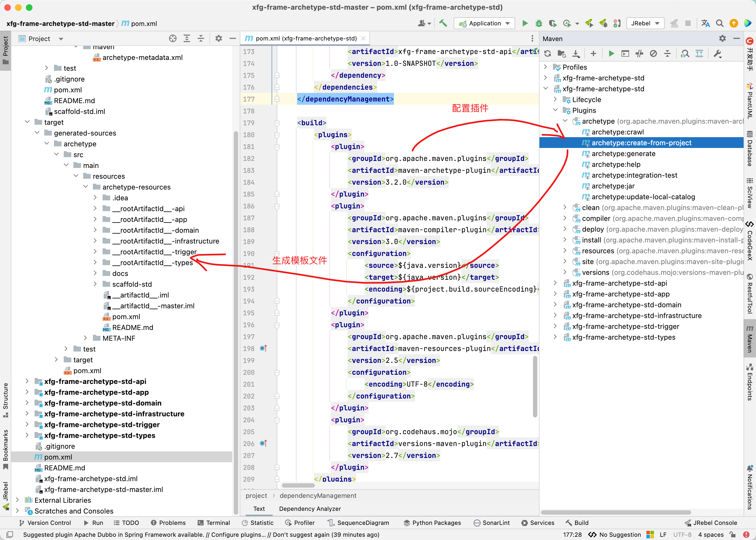
Task: Open the Project view mode dropdown
Action: click(61, 39)
